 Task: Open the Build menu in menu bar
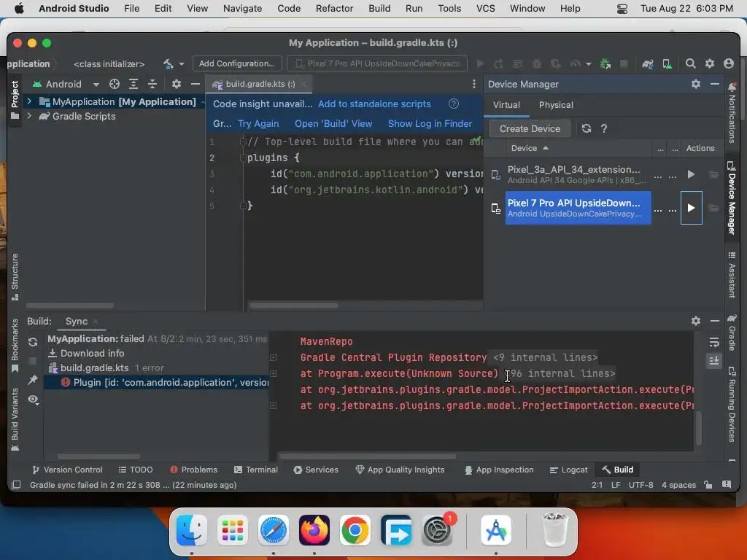point(379,9)
